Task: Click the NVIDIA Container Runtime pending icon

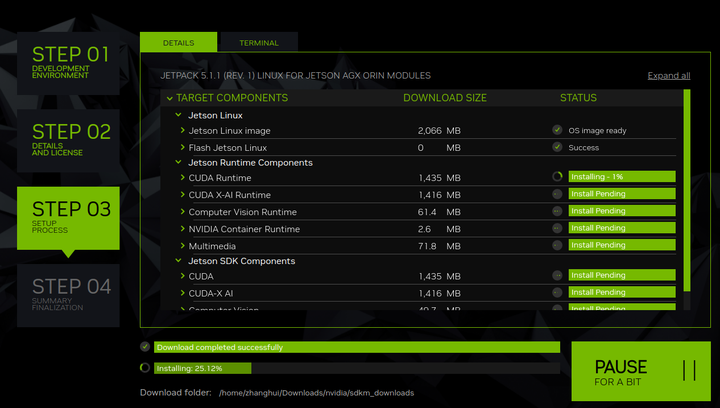Action: tap(557, 228)
